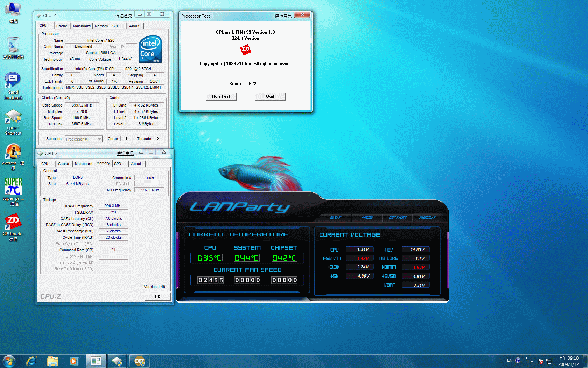The width and height of the screenshot is (588, 368).
Task: Click the Score value 622
Action: click(x=252, y=84)
